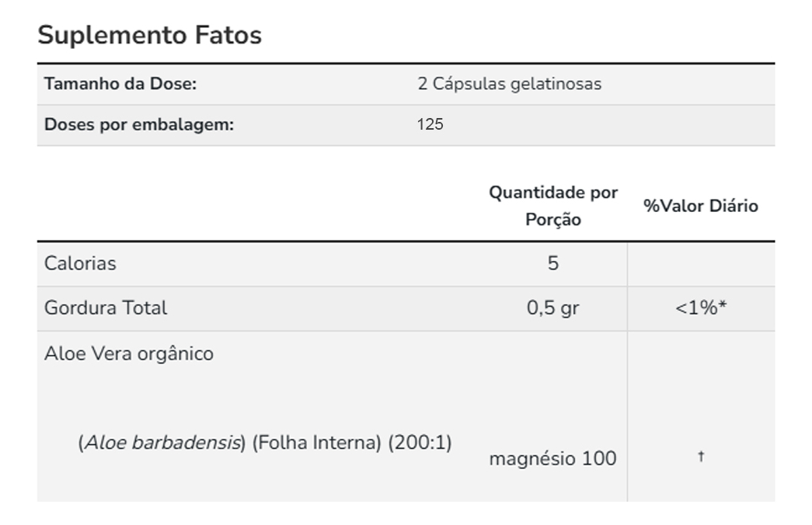Click the empty daily value cell for Calorias

click(701, 263)
